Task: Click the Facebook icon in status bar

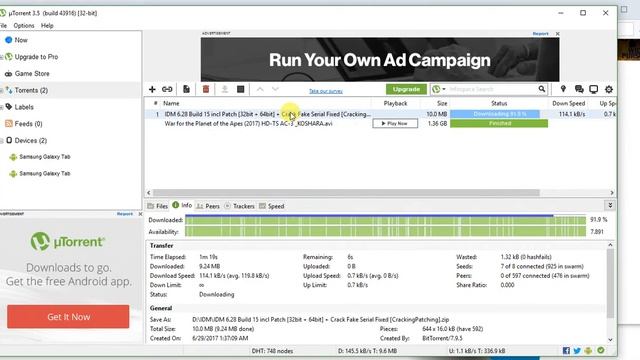Action: 566,351
